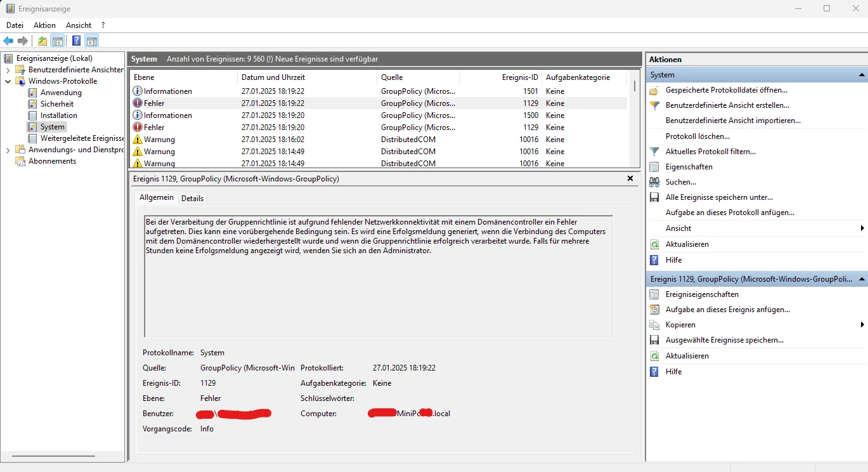868x472 pixels.
Task: Open the Aktion menu
Action: click(x=45, y=25)
